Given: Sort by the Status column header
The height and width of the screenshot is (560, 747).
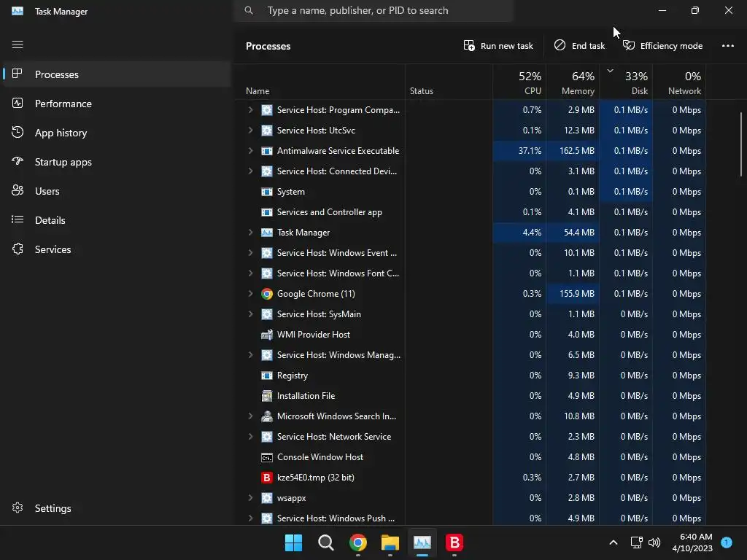Looking at the screenshot, I should pyautogui.click(x=449, y=82).
